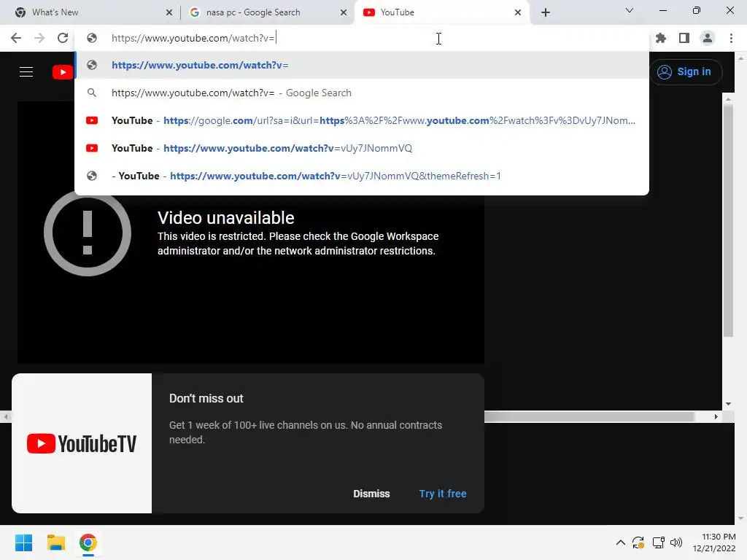Close the nasa pc Google Search tab
747x560 pixels.
coord(344,12)
